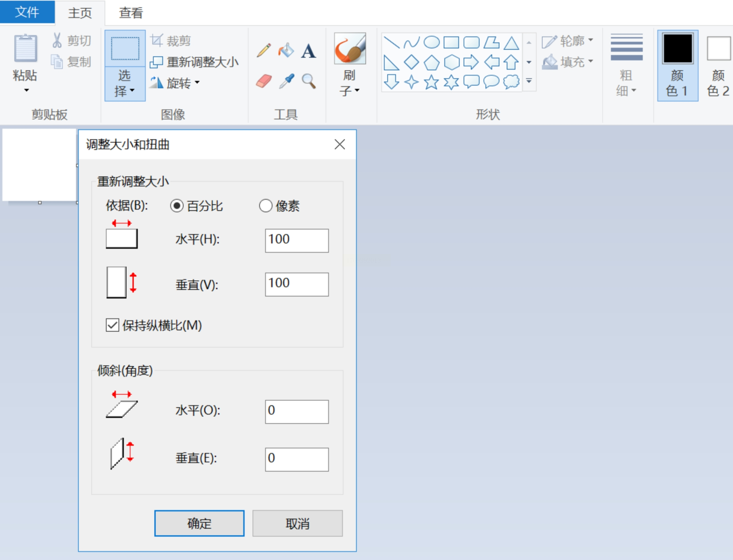Image resolution: width=733 pixels, height=560 pixels.
Task: Select the 颜色 1 black swatch
Action: coord(677,49)
